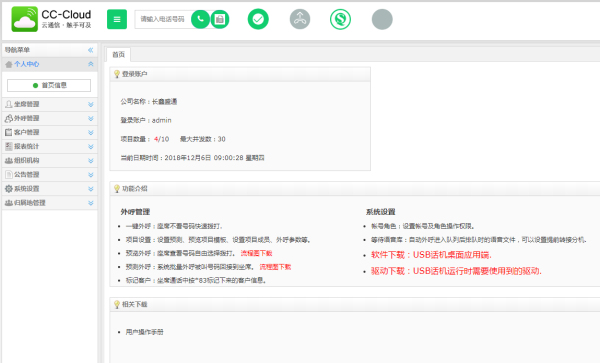
Task: Click the green S circle icon
Action: tap(341, 19)
